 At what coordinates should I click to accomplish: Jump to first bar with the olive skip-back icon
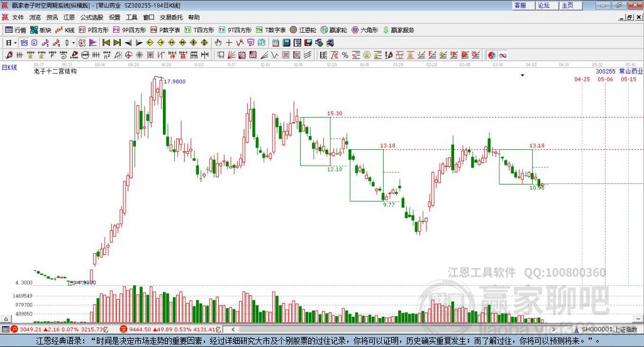coord(106,43)
